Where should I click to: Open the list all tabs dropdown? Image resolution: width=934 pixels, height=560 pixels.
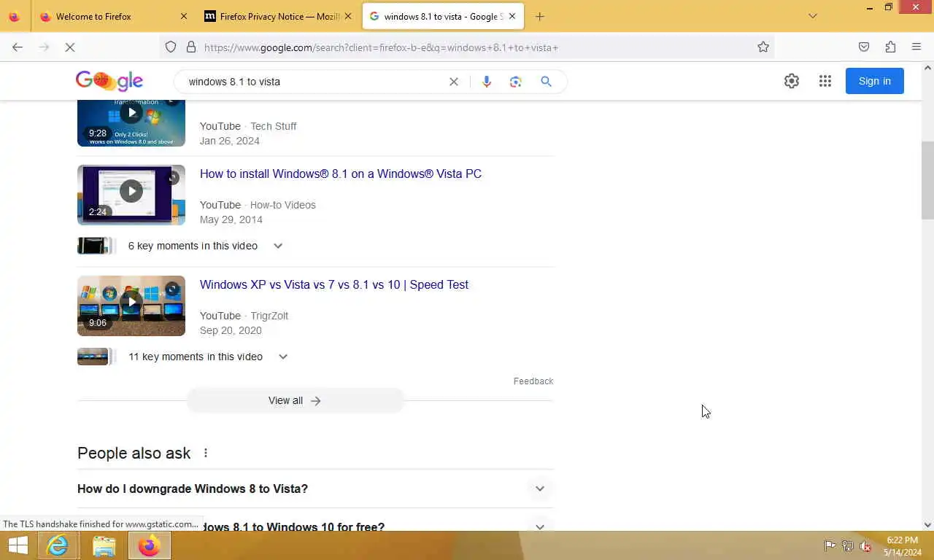coord(813,16)
